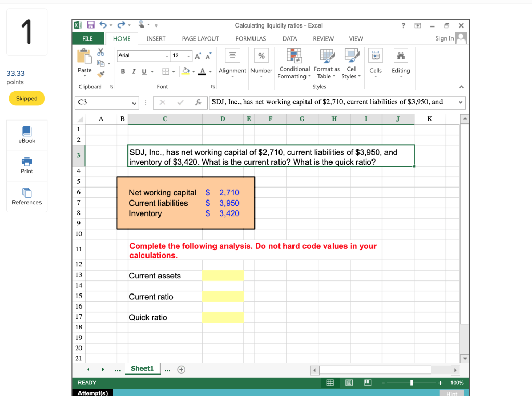Click the Fill Color bucket swatch
The width and height of the screenshot is (532, 401).
pyautogui.click(x=186, y=71)
